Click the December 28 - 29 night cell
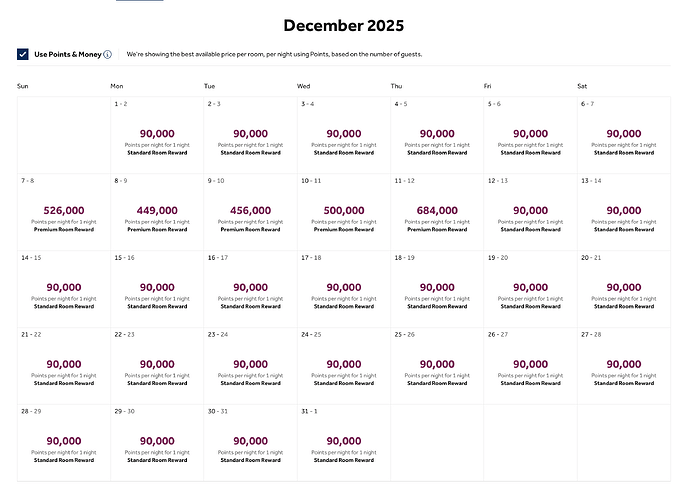Screen dimensions: 689x499 tap(63, 443)
